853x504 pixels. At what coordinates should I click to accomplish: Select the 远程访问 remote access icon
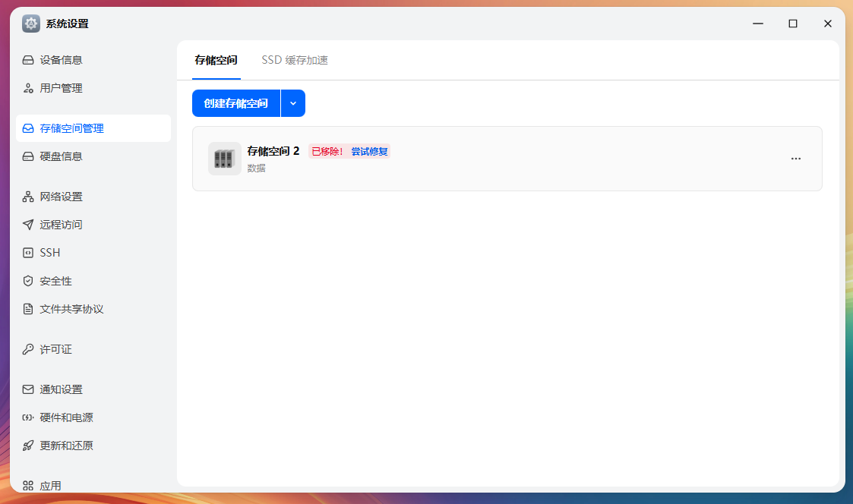click(26, 225)
